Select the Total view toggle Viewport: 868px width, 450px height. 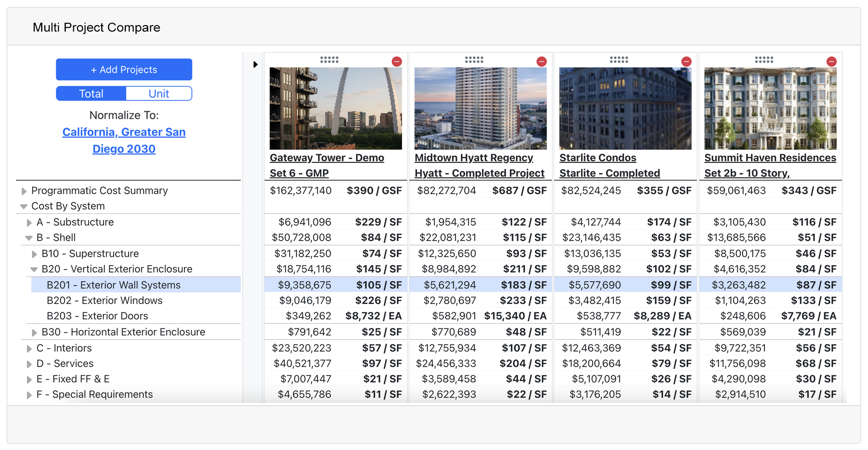(91, 94)
